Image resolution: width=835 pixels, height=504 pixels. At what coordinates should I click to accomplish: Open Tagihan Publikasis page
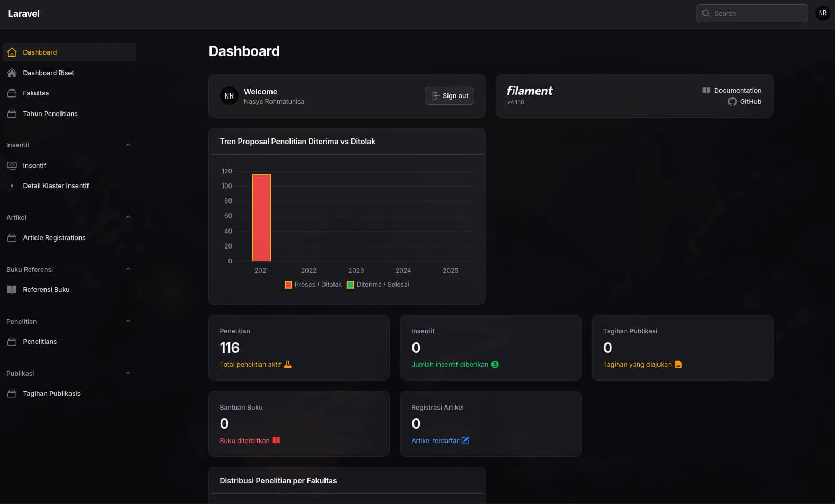pos(69,393)
